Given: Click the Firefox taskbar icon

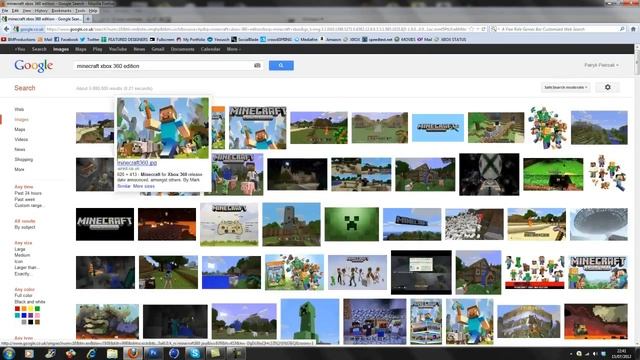Looking at the screenshot, I should (133, 353).
